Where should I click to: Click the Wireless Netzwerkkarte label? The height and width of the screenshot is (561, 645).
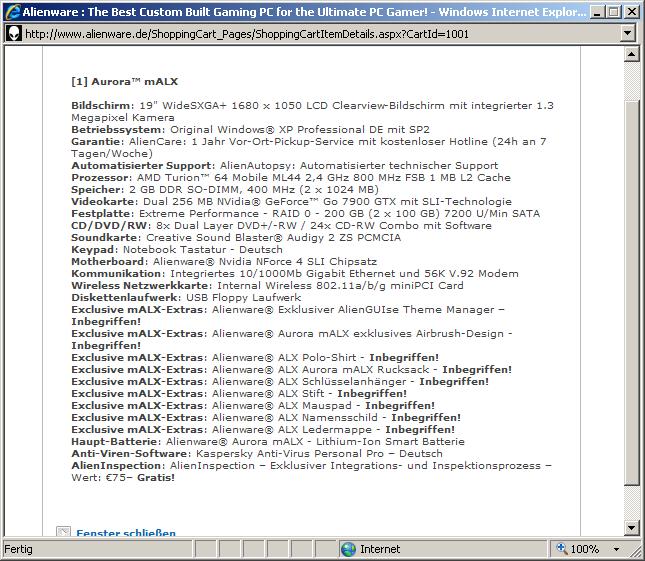click(141, 285)
